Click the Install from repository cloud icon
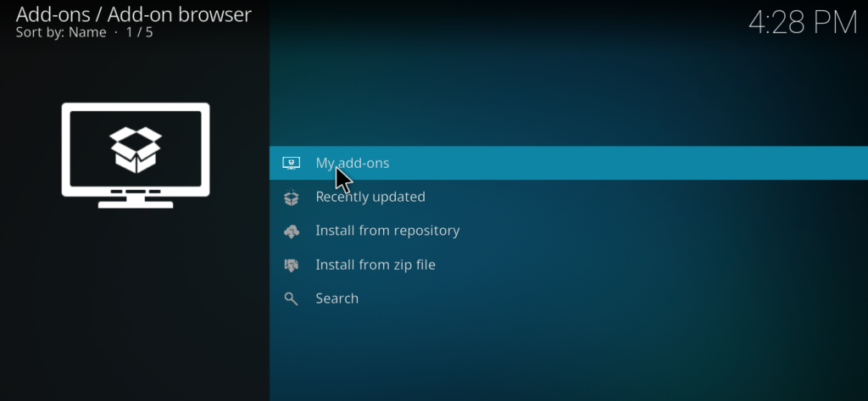 tap(292, 231)
